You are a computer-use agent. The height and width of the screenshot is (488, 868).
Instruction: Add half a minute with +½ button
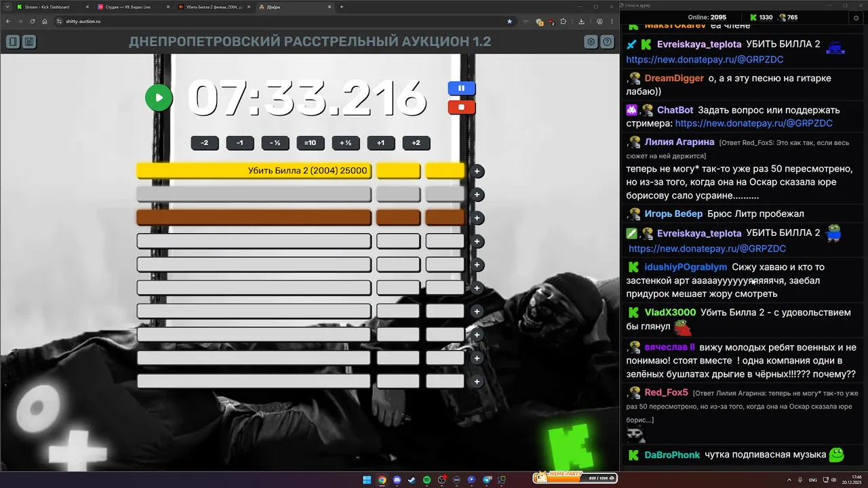click(345, 143)
